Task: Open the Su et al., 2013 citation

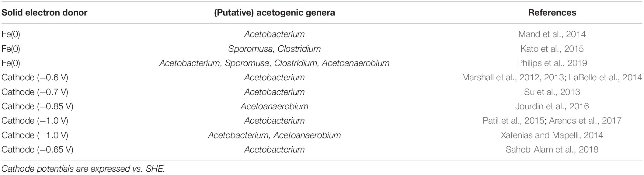Action: click(x=552, y=92)
